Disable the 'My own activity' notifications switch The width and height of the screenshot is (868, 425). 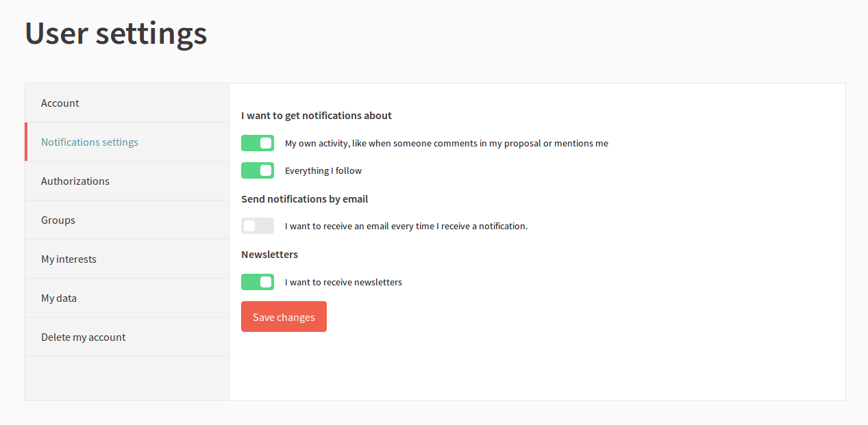click(258, 143)
